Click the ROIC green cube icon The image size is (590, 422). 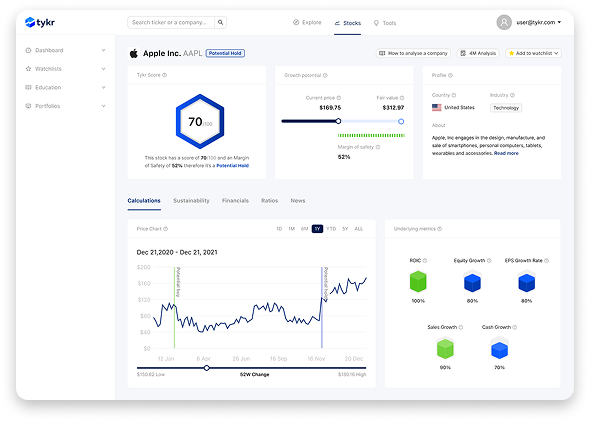tap(418, 281)
